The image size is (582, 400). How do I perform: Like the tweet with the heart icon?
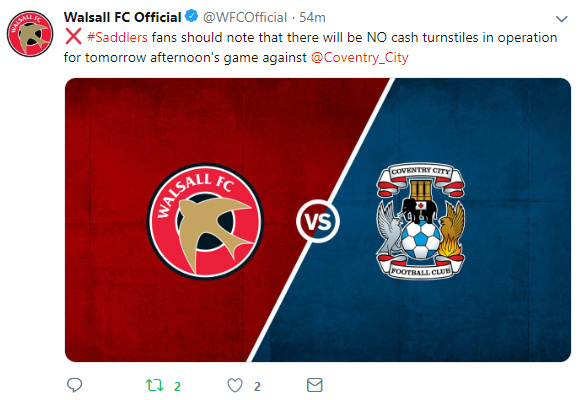(235, 385)
